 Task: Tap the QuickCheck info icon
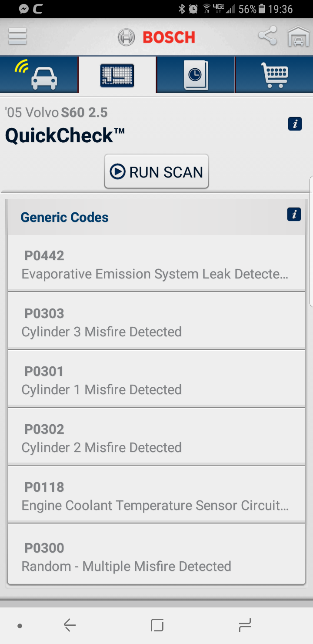pyautogui.click(x=295, y=124)
